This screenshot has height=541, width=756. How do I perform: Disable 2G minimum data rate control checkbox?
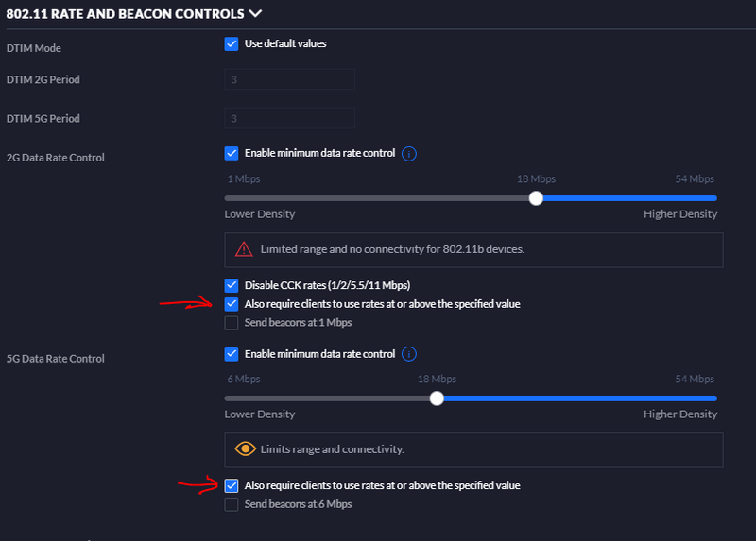click(x=232, y=153)
